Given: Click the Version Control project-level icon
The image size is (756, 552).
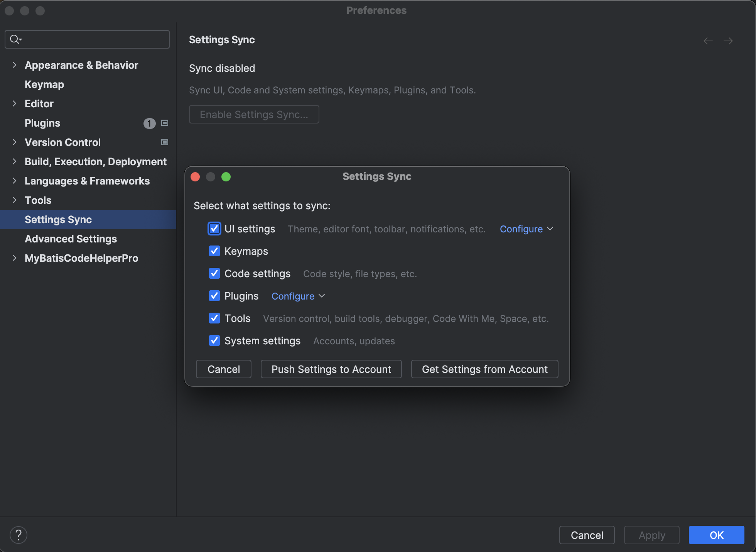Looking at the screenshot, I should pos(165,142).
